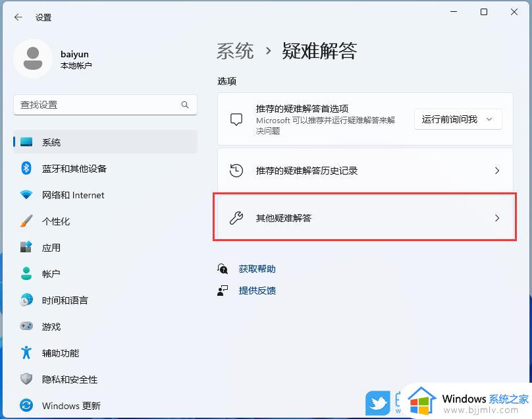Click the magnifier icon in the search box
Image resolution: width=532 pixels, height=419 pixels.
tap(185, 105)
